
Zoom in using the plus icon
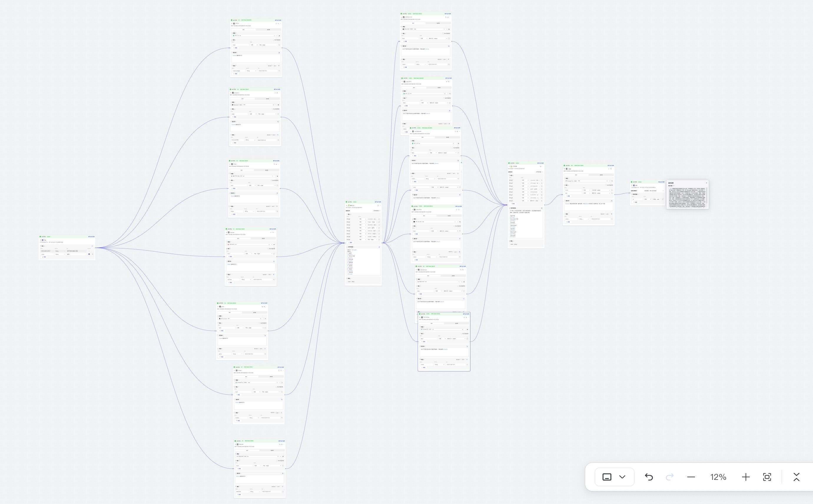[x=745, y=477]
